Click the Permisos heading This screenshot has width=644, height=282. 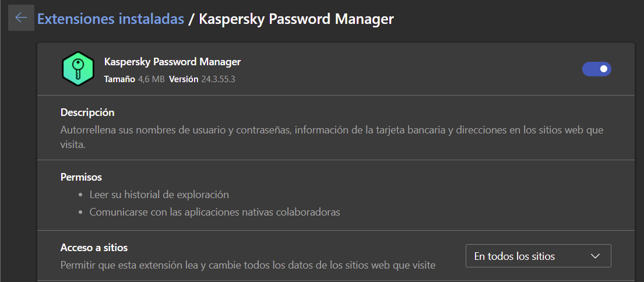click(81, 177)
